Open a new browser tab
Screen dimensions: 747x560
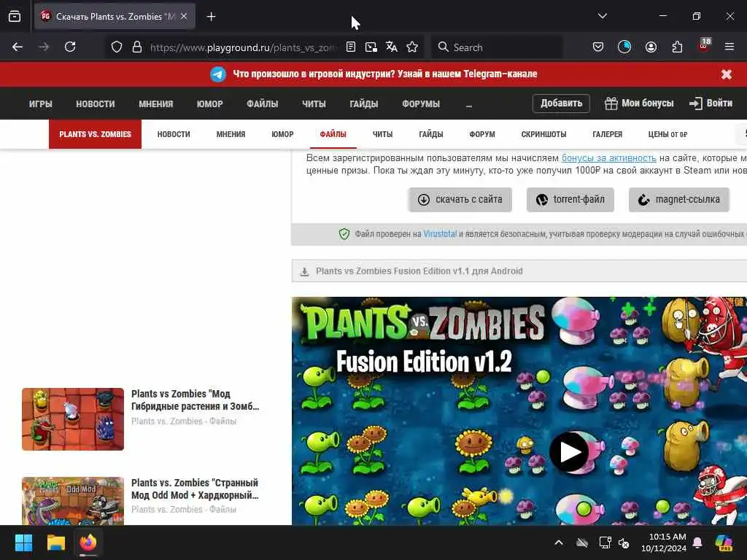[211, 17]
